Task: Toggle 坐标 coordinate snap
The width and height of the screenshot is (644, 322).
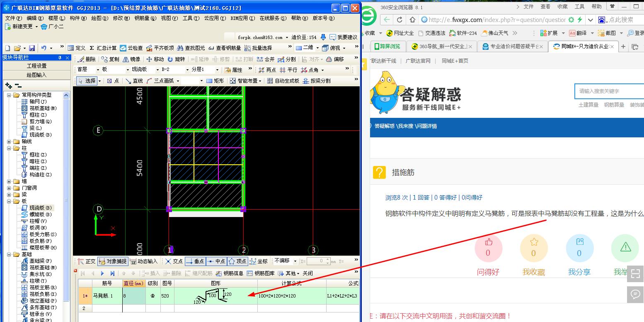Action: 259,261
